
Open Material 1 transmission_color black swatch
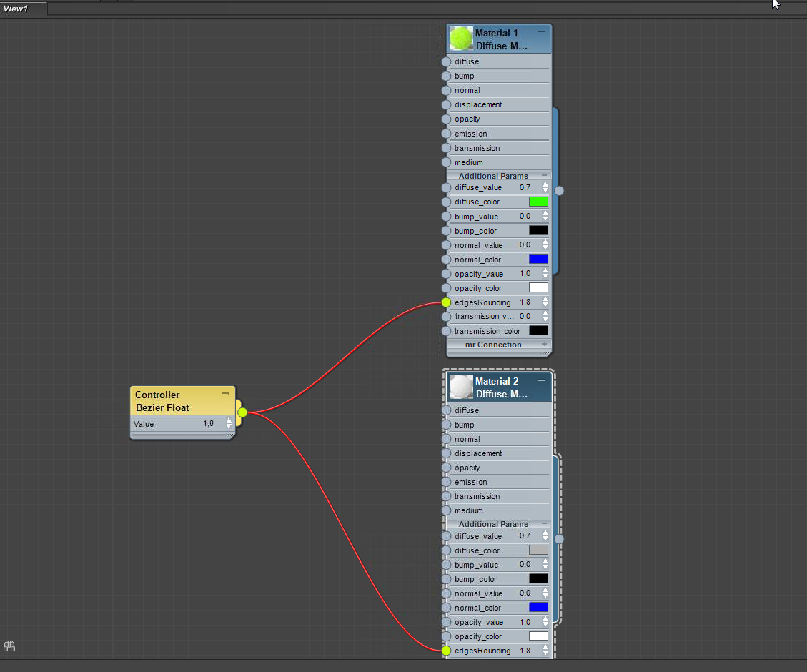point(538,331)
